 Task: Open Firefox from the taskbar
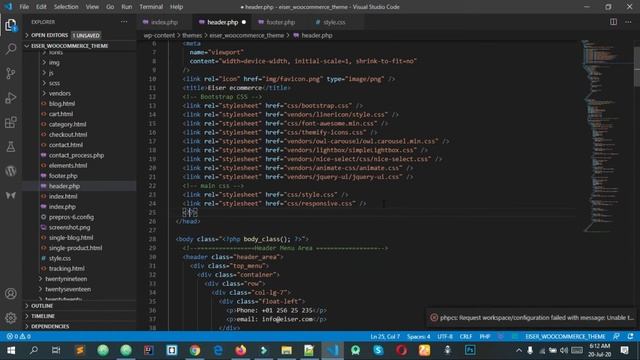[241, 350]
